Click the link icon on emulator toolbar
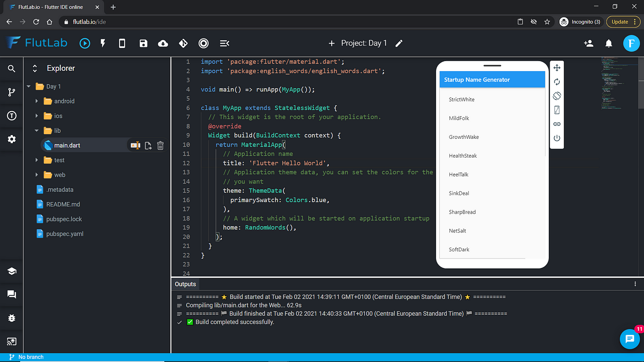The image size is (644, 362). pyautogui.click(x=557, y=124)
